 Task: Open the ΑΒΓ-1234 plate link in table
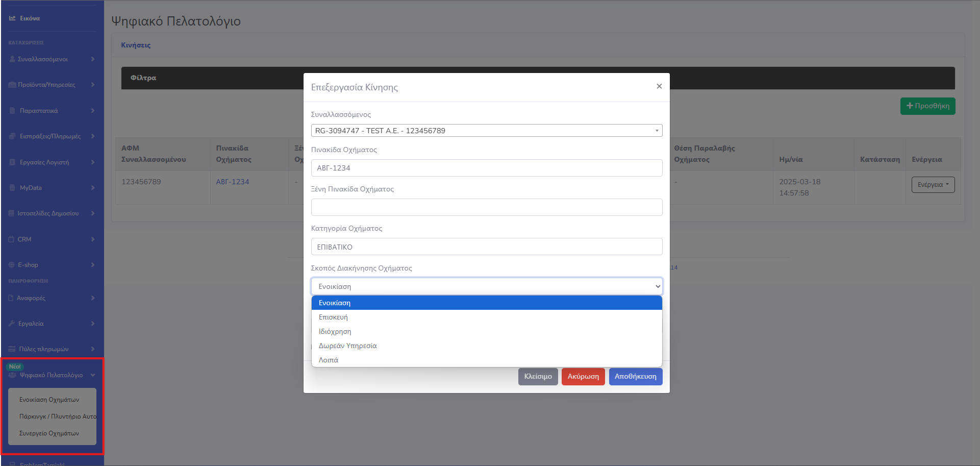pos(233,182)
